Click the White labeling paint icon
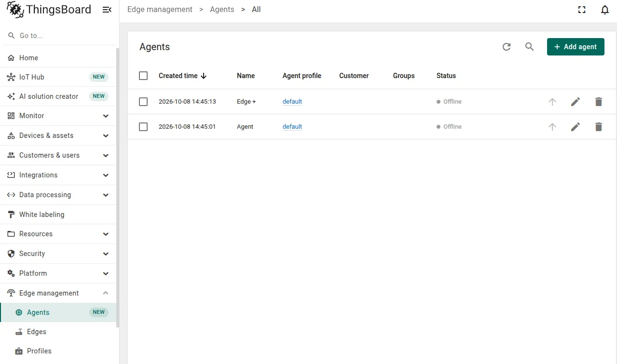Screen dimensions: 617x364 (11, 215)
